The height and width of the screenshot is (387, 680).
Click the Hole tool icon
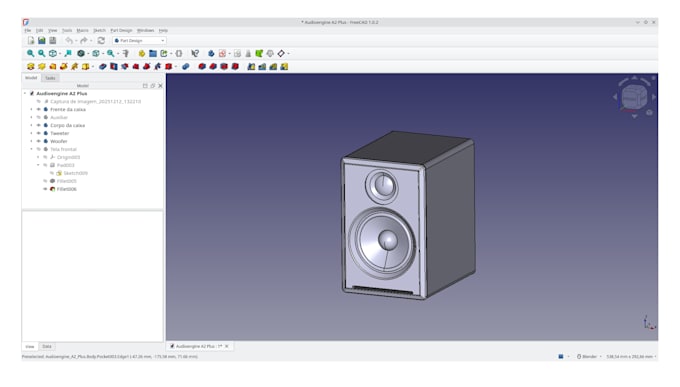click(114, 66)
